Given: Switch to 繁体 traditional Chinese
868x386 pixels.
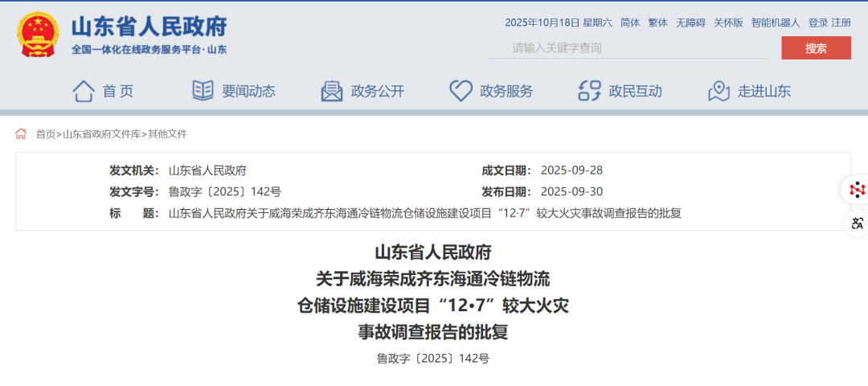Looking at the screenshot, I should pos(657,23).
